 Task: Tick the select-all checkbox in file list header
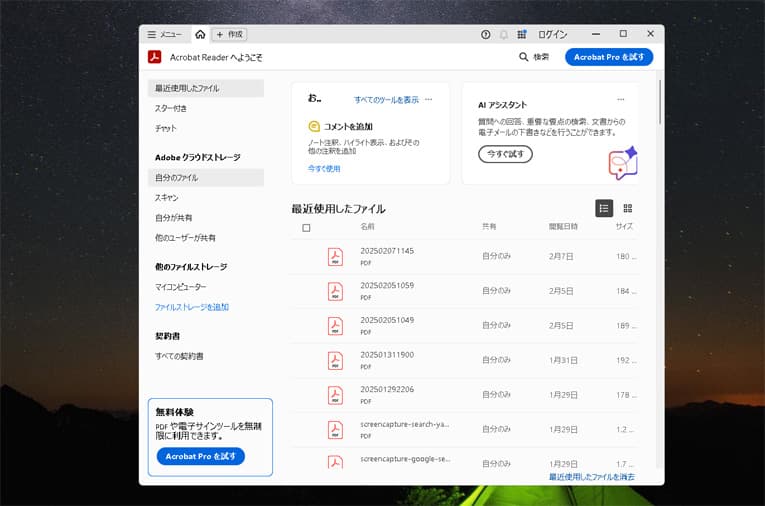[x=306, y=228]
